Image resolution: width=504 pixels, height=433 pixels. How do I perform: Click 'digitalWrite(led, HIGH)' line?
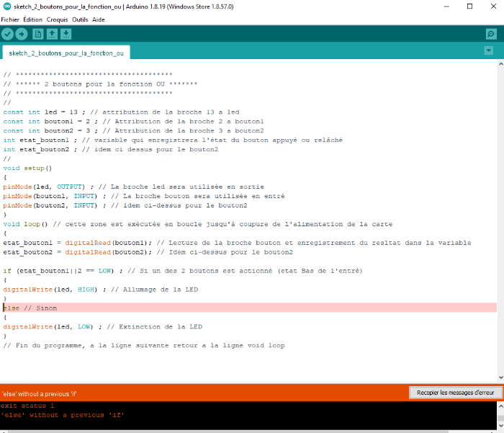click(x=101, y=289)
